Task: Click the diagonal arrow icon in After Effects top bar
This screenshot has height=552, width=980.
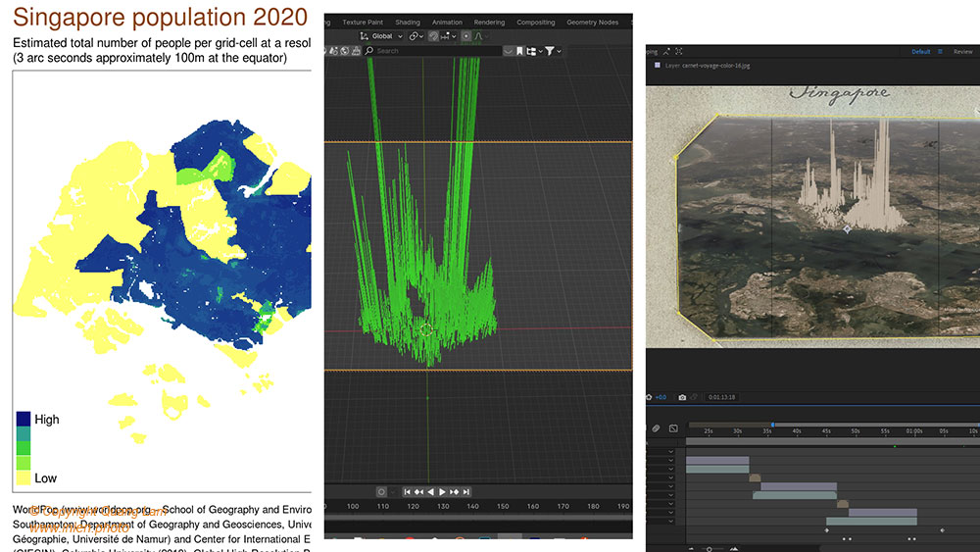Action: (x=666, y=51)
